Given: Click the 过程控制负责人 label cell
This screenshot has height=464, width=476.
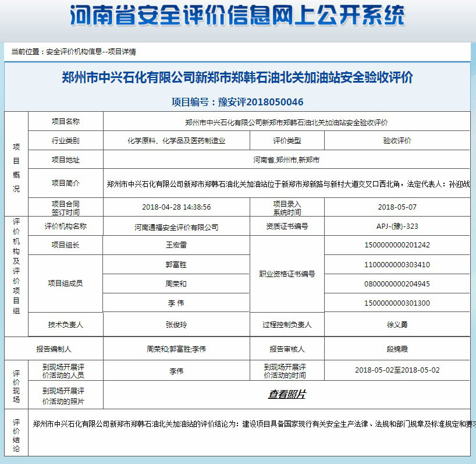Looking at the screenshot, I should [x=287, y=325].
